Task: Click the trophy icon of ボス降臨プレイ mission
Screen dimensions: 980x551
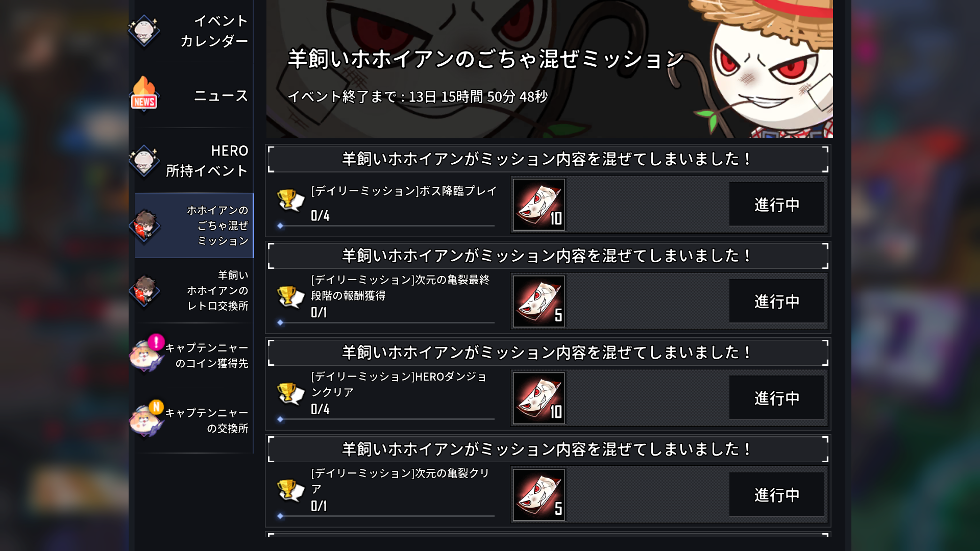Action: (x=290, y=199)
